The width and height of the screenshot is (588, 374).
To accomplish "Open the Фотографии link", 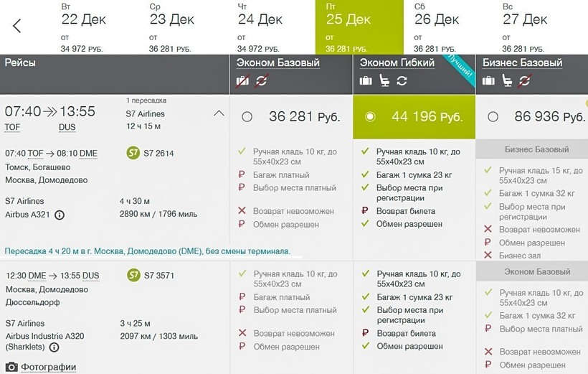I will [49, 368].
